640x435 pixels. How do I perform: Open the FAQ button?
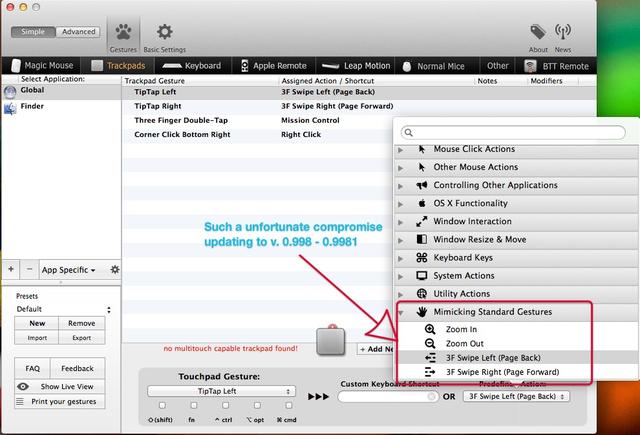pos(33,368)
